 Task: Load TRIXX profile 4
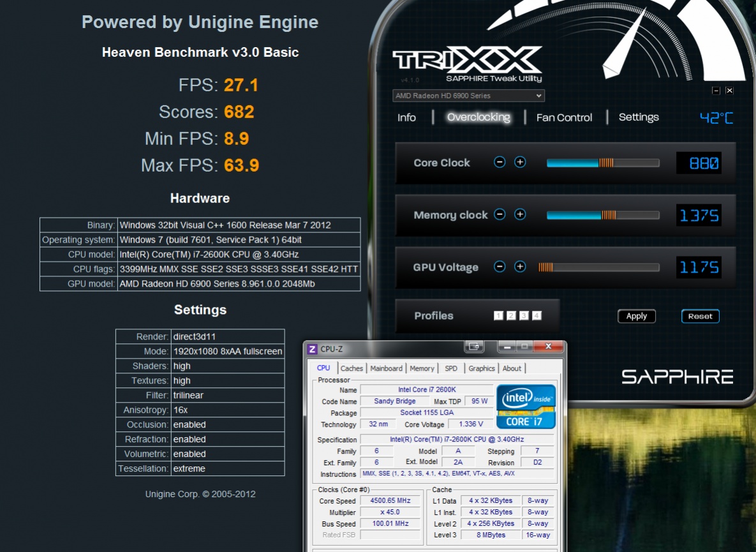tap(537, 315)
